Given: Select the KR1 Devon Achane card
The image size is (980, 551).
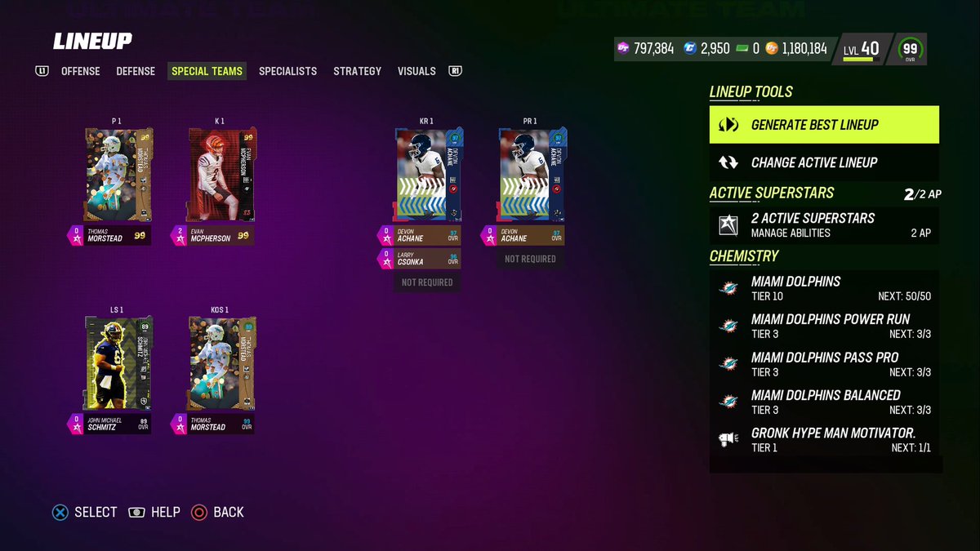Looking at the screenshot, I should 427,174.
